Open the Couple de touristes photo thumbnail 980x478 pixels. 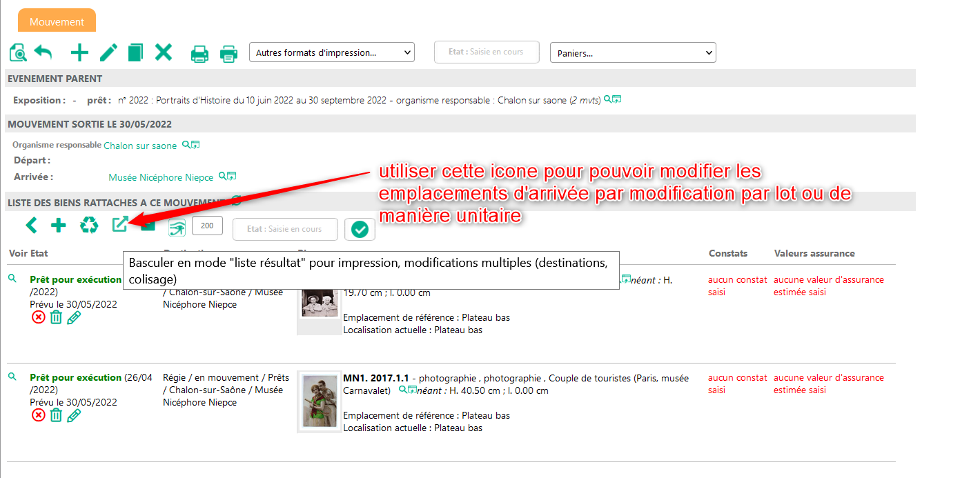[x=320, y=401]
